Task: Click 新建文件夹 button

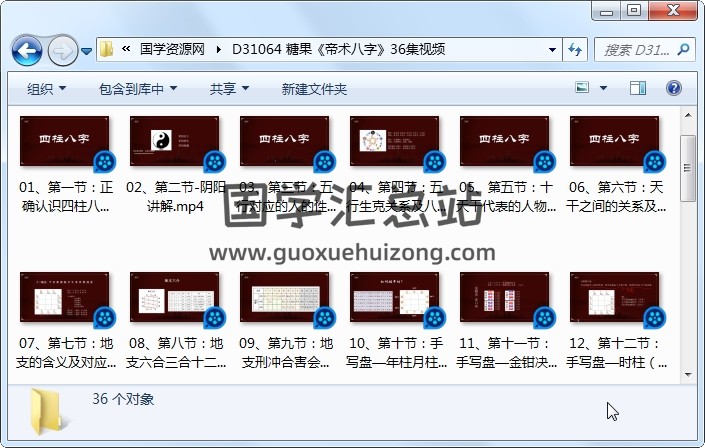Action: pyautogui.click(x=314, y=89)
